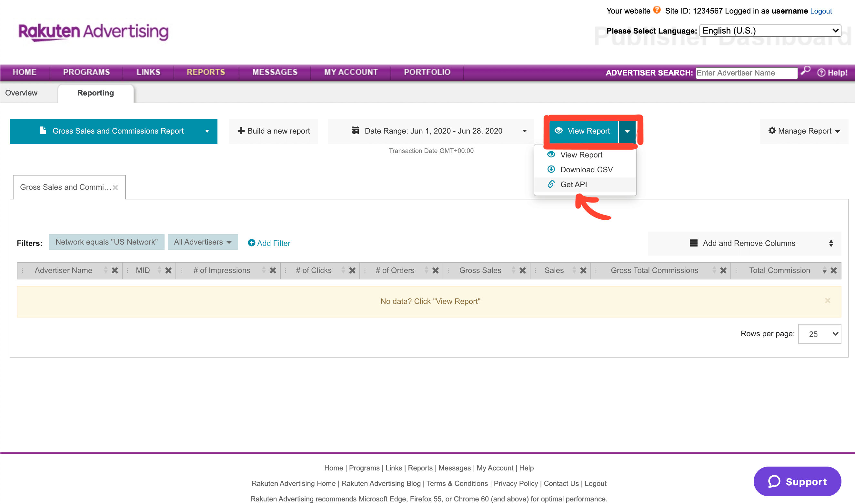Click the main View Report button
The width and height of the screenshot is (855, 504).
[583, 131]
